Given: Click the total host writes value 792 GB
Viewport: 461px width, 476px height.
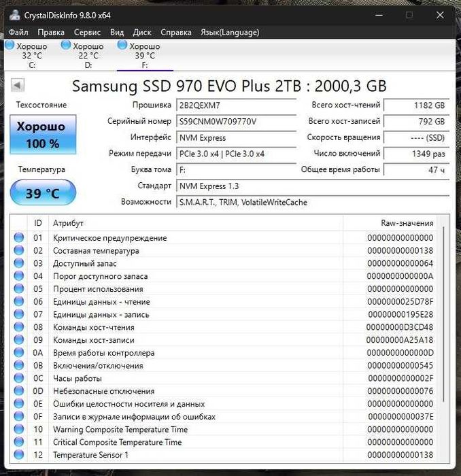Looking at the screenshot, I should coord(416,122).
